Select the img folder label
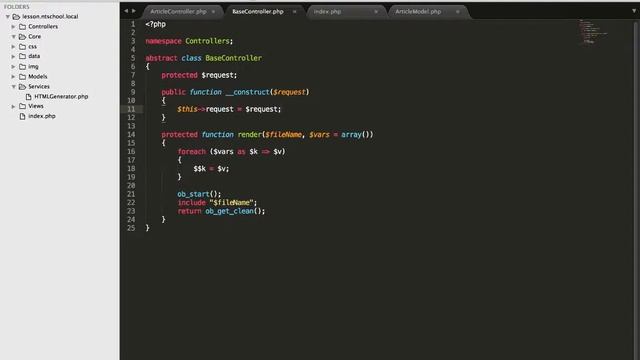This screenshot has width=640, height=360. coord(33,67)
